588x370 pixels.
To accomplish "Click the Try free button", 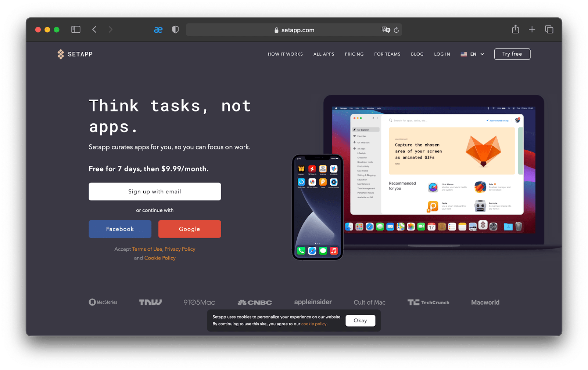I will coord(512,54).
